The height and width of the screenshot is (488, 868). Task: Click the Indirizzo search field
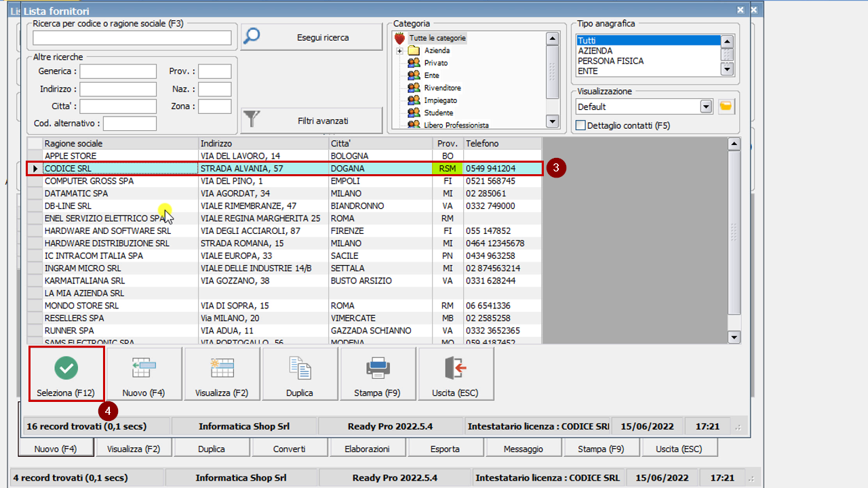coord(118,89)
